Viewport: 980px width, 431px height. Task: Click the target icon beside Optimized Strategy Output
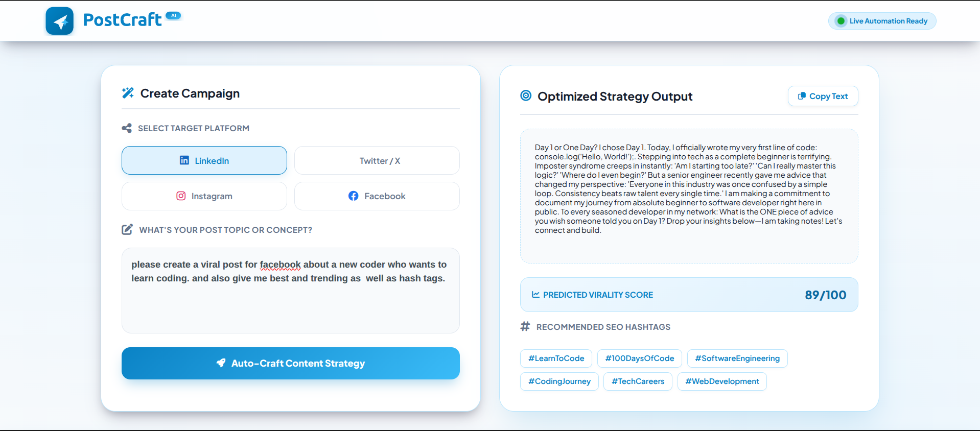point(526,95)
